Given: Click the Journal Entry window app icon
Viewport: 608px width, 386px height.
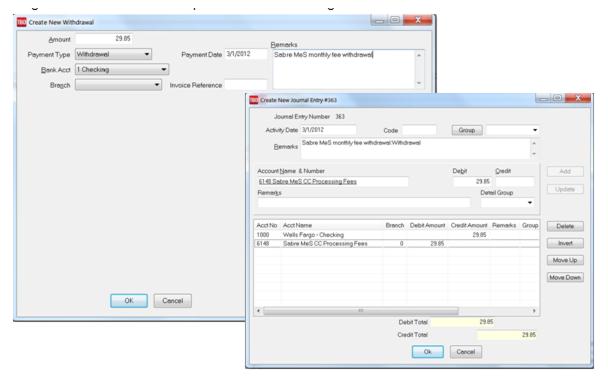Looking at the screenshot, I should click(x=254, y=100).
